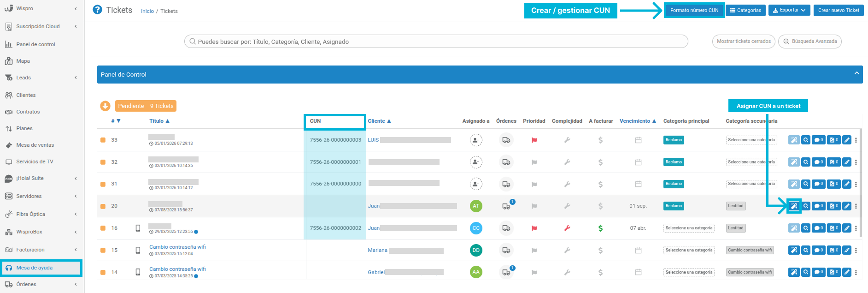Toggle the priority flag on ticket 32
868x293 pixels.
[534, 162]
